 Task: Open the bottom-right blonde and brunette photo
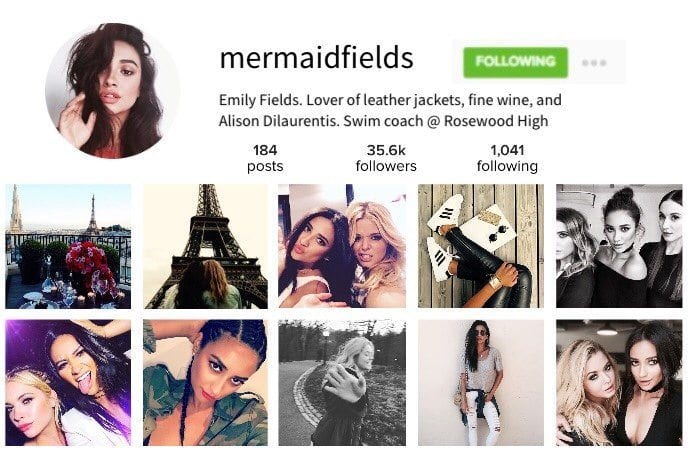coord(619,382)
